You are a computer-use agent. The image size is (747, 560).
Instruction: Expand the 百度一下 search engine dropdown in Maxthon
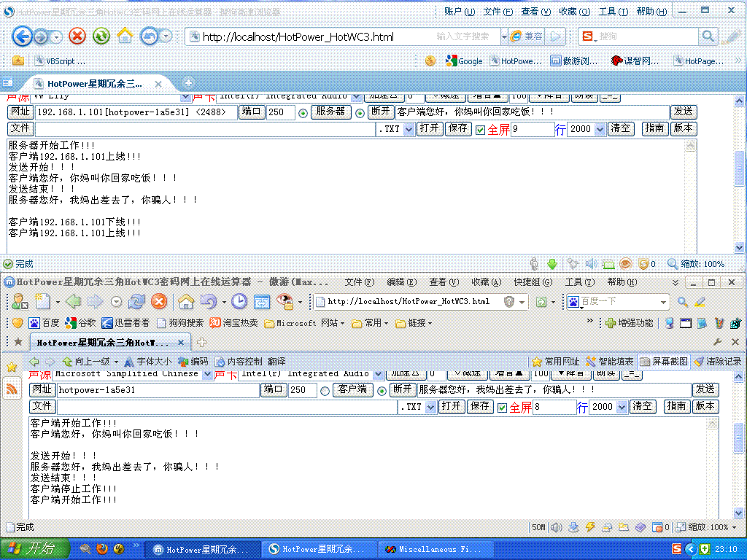[663, 302]
